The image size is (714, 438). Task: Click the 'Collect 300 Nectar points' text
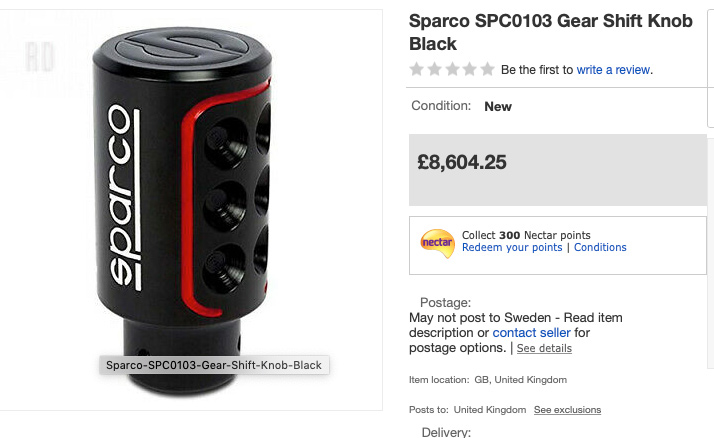click(526, 235)
